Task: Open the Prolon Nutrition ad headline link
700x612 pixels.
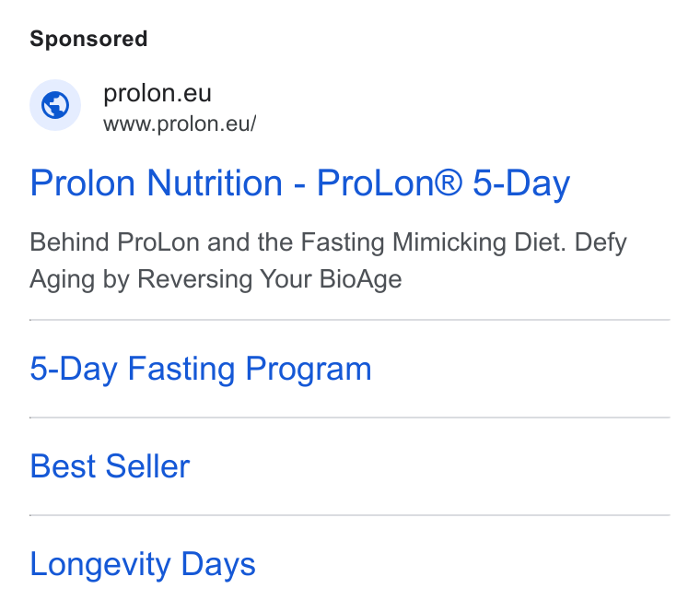Action: pyautogui.click(x=300, y=182)
